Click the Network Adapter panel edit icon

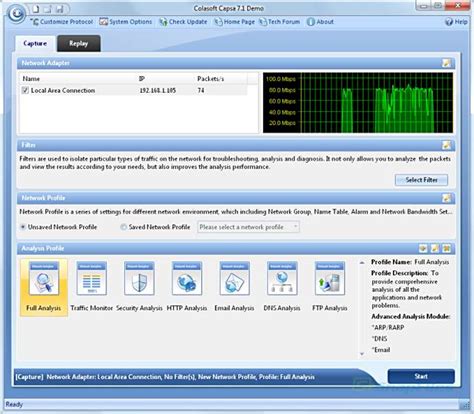446,63
